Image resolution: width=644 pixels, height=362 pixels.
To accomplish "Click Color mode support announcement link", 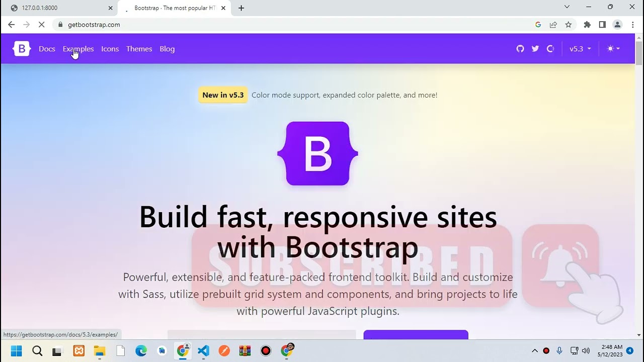I will pos(344,95).
